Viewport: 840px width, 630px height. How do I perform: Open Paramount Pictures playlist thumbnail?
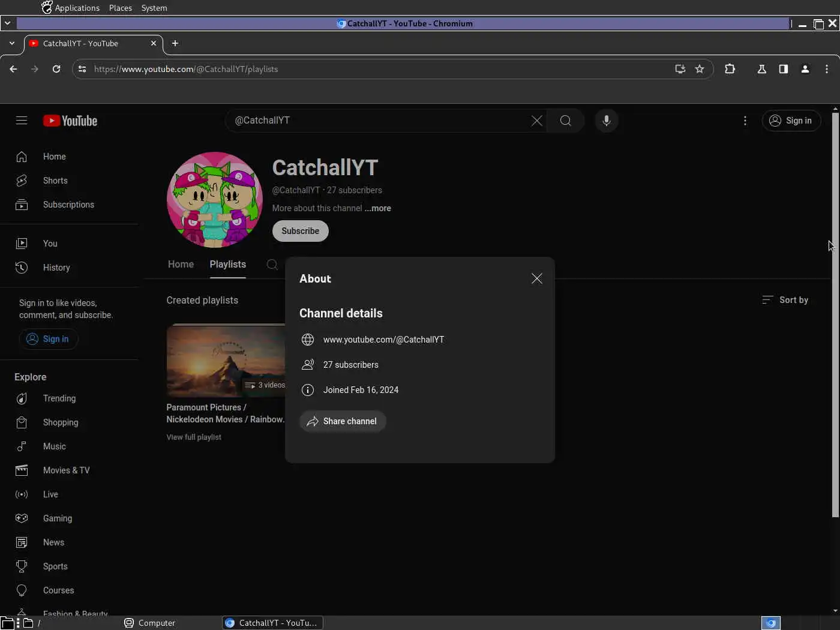(226, 360)
